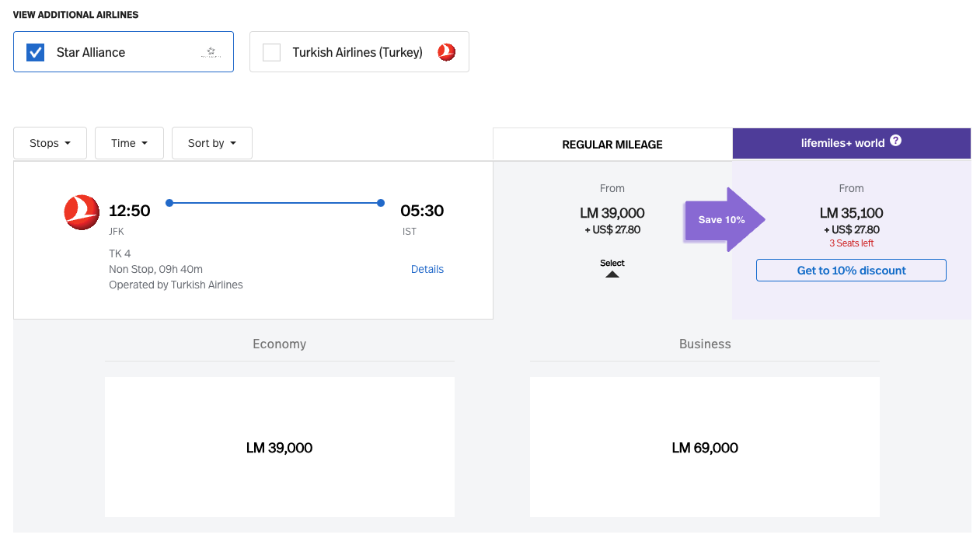The width and height of the screenshot is (980, 545).
Task: Open the Stops filter dropdown
Action: (x=51, y=143)
